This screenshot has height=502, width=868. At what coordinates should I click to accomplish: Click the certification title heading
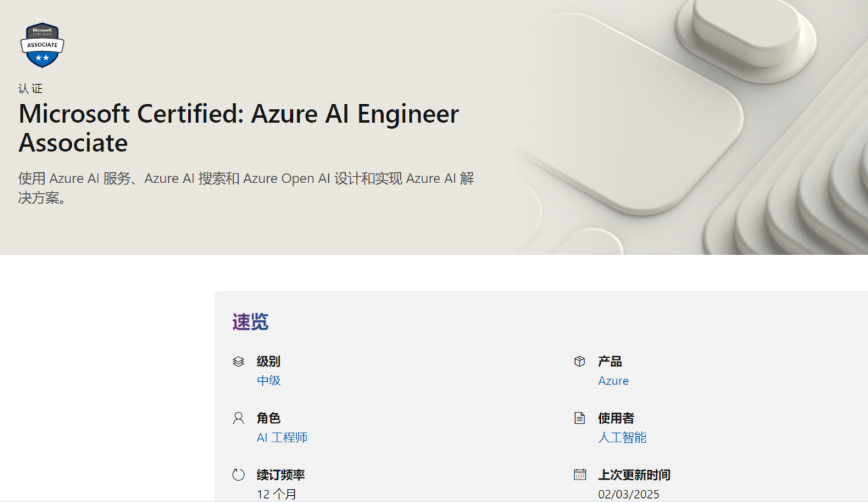click(239, 128)
